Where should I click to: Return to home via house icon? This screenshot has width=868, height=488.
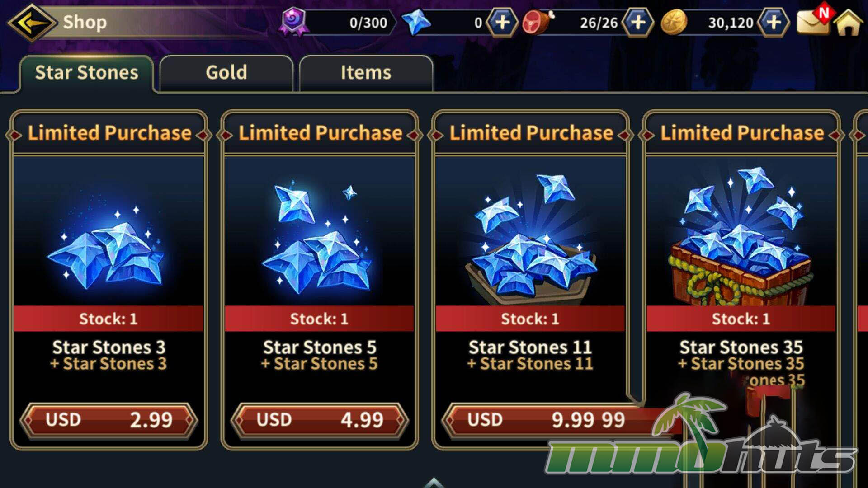(x=849, y=23)
